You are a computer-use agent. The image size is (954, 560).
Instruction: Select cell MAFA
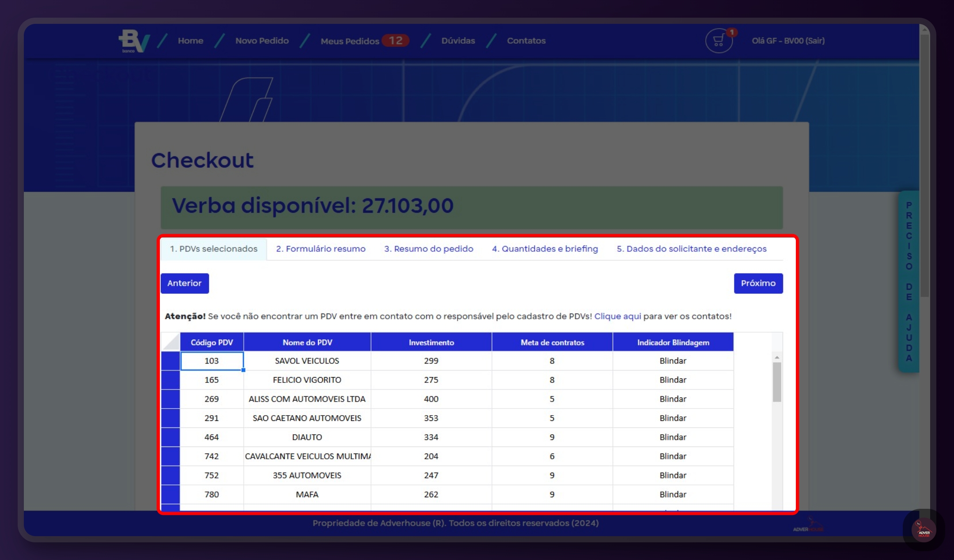(307, 494)
